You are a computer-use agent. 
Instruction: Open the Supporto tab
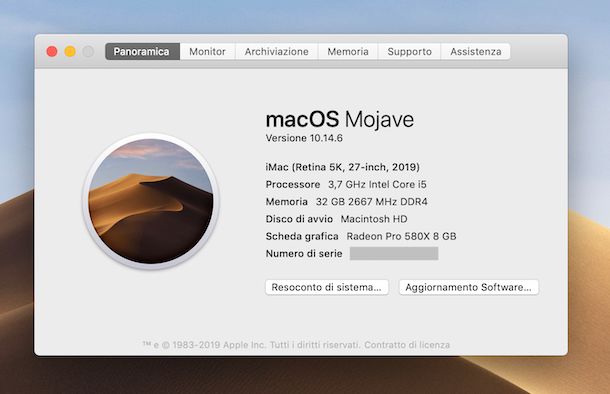tap(409, 51)
